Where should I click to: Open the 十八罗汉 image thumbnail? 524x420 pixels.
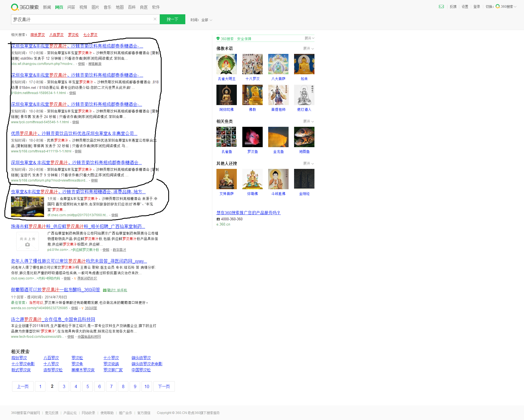[252, 64]
